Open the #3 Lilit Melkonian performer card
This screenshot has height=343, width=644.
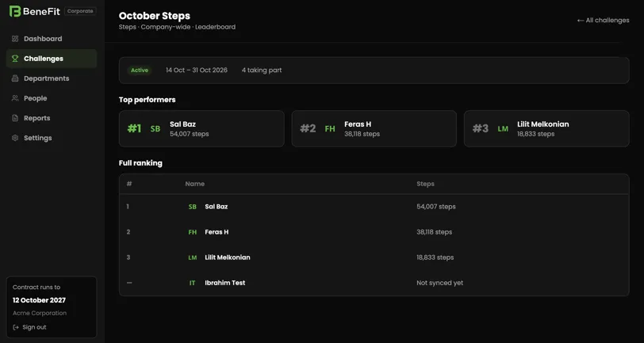546,129
